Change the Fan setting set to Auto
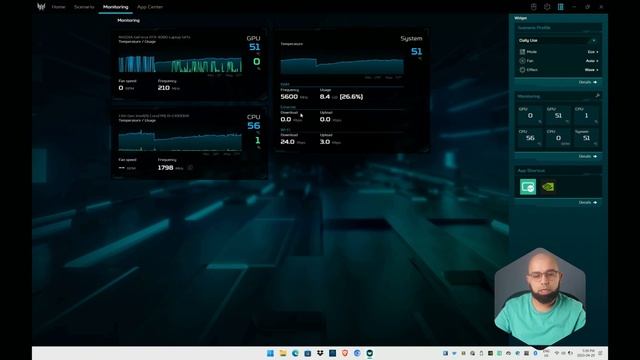 point(592,61)
